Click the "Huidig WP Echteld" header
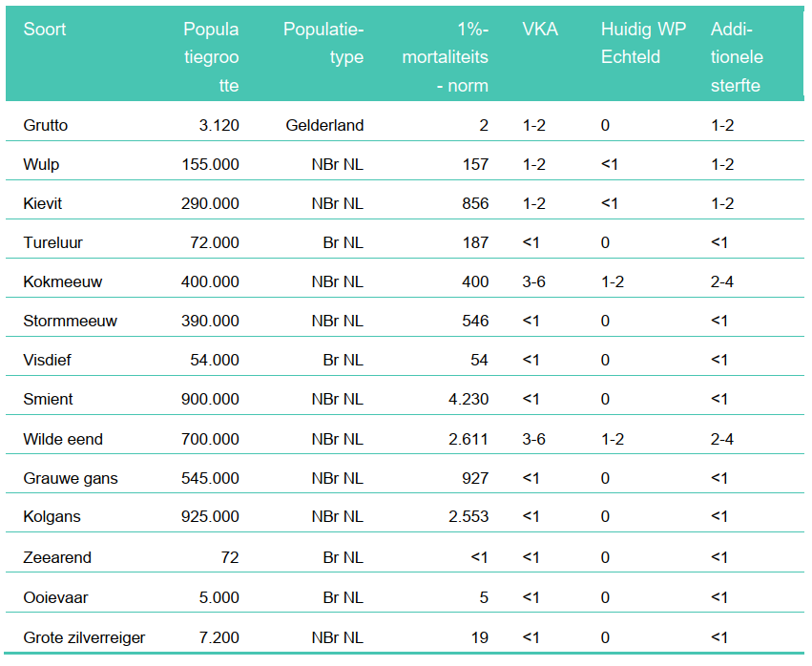Image resolution: width=812 pixels, height=666 pixels. pos(643,43)
